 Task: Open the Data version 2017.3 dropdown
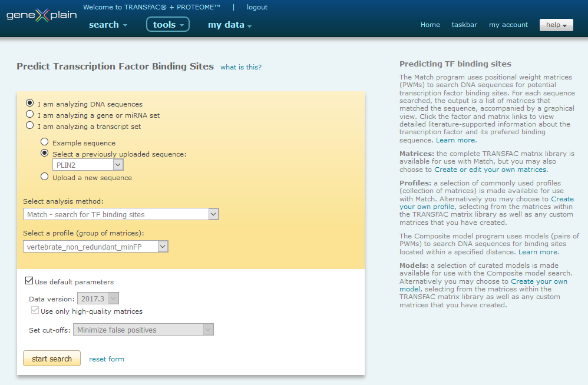(x=98, y=298)
